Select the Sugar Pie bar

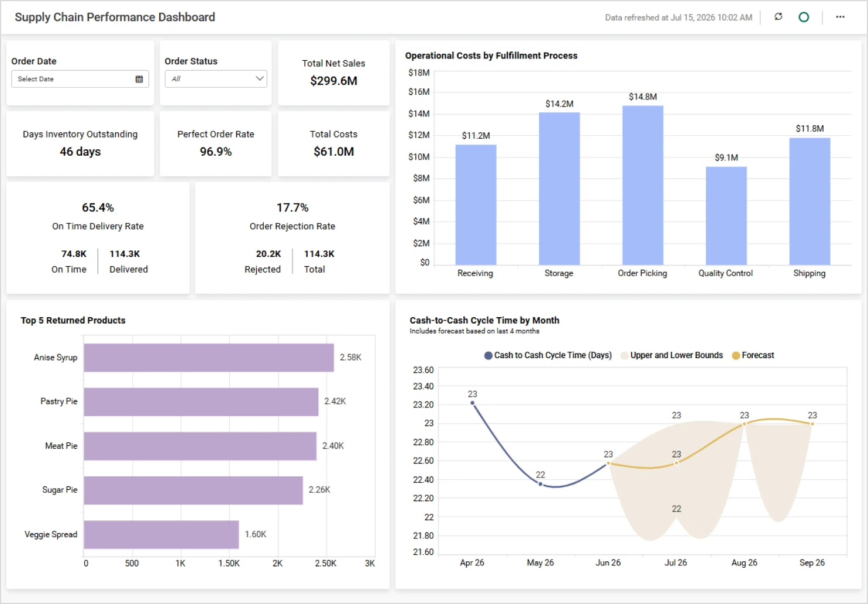pos(194,490)
